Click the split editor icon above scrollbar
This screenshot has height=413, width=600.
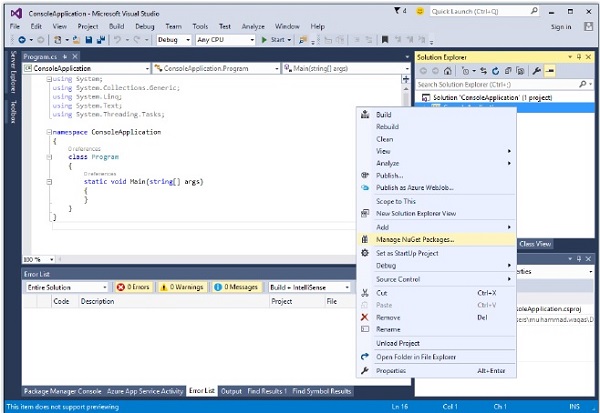click(x=406, y=79)
